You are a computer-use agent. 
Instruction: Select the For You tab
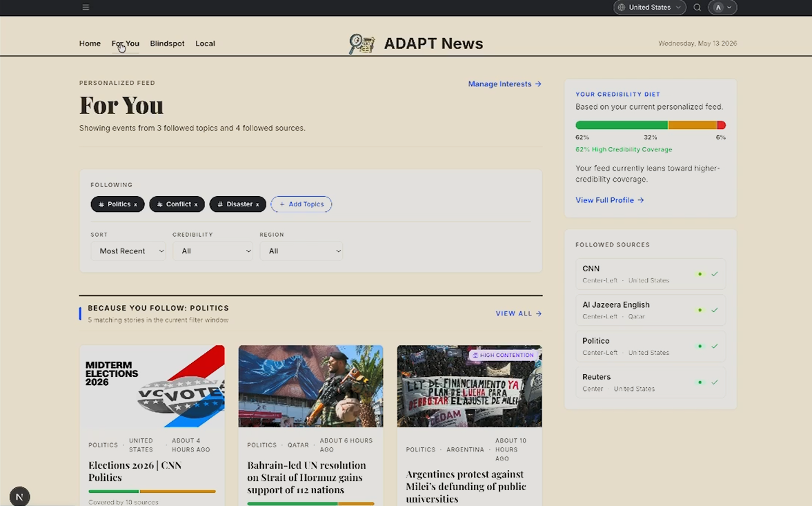click(126, 43)
